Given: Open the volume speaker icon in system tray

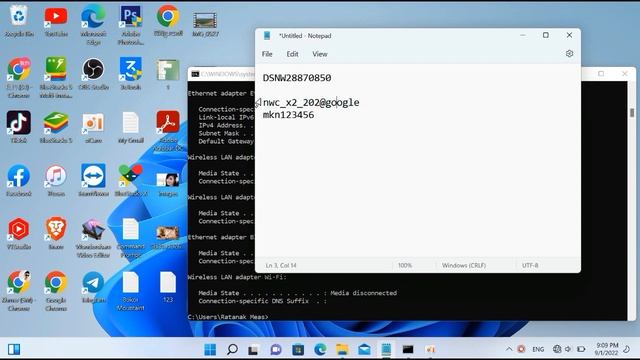Looking at the screenshot, I should pyautogui.click(x=568, y=349).
